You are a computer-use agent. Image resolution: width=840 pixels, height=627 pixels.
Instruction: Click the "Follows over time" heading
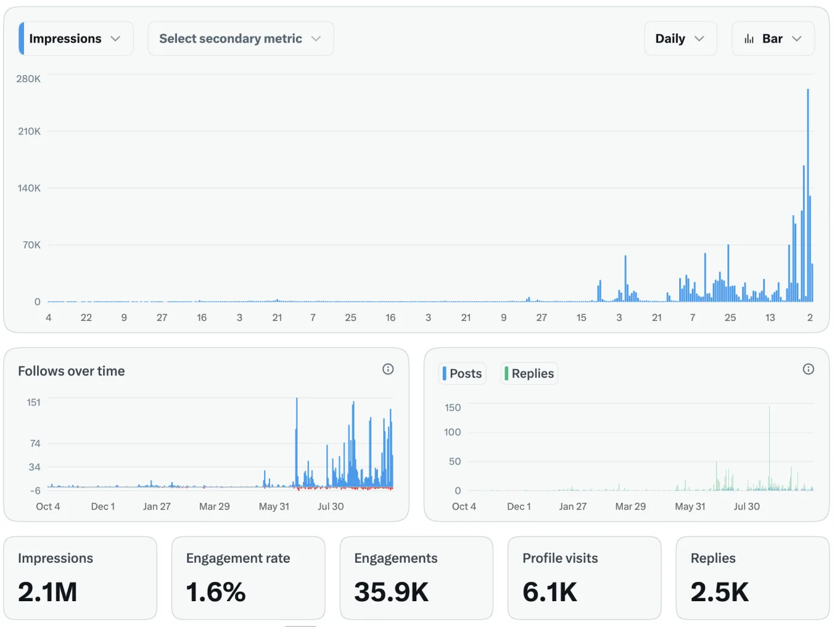click(71, 371)
